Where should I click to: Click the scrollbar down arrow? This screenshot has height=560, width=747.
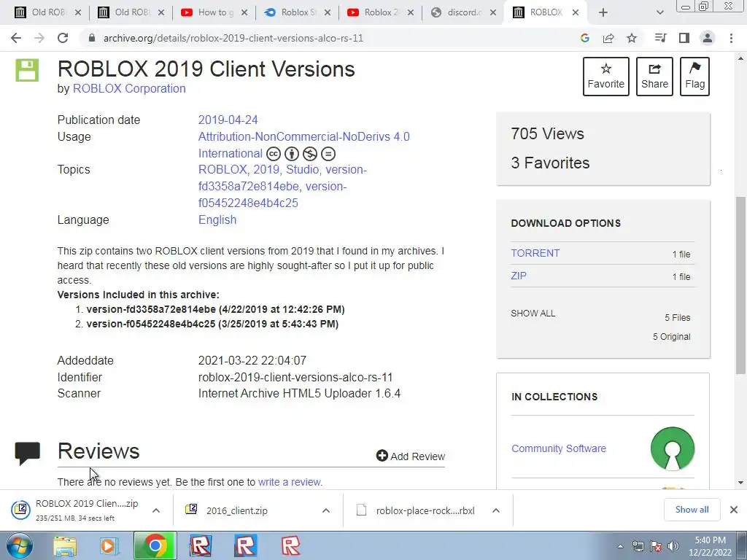[x=741, y=483]
